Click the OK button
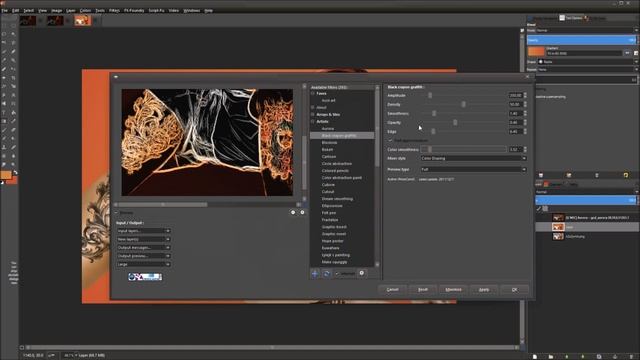The image size is (640, 360). 514,289
